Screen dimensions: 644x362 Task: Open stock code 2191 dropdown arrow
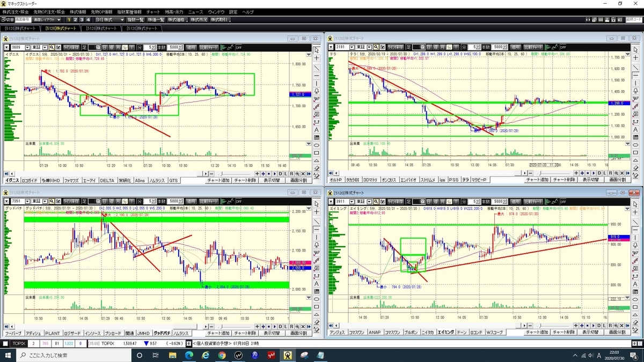pos(352,47)
